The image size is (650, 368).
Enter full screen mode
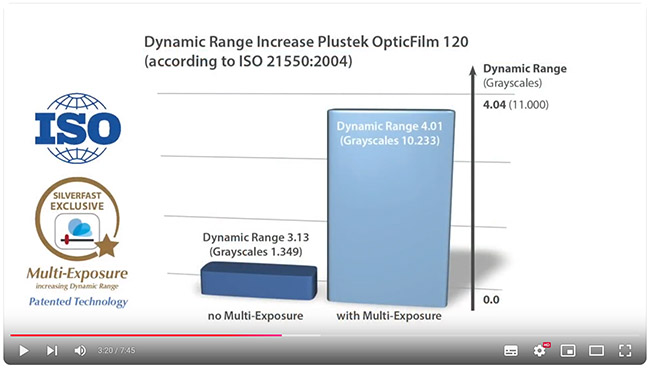(625, 351)
